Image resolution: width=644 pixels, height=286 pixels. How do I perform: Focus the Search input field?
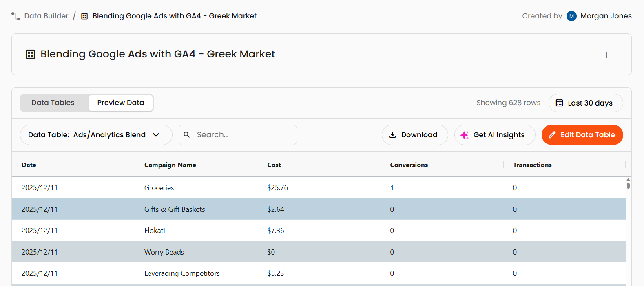coord(243,135)
